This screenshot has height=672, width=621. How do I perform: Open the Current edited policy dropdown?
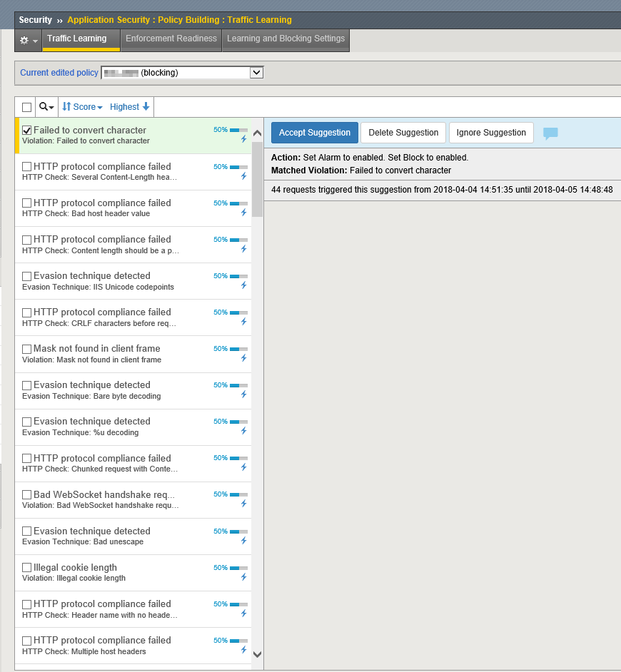[182, 73]
